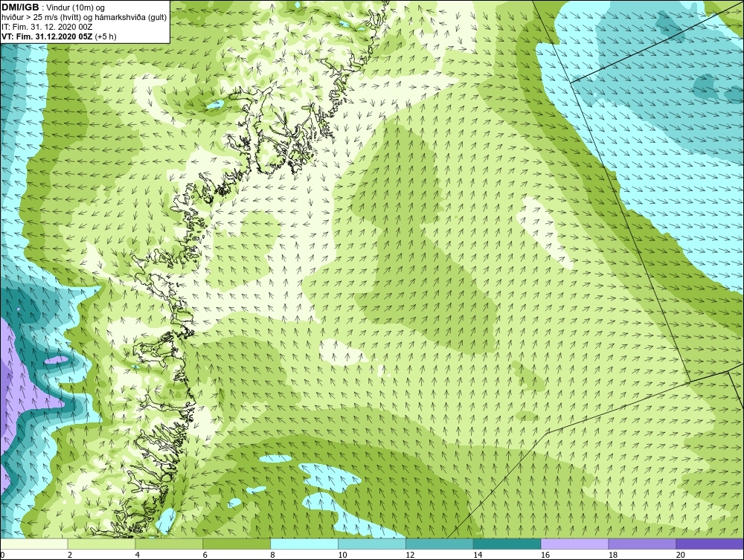Image resolution: width=744 pixels, height=560 pixels.
Task: Click the 'IT: Fim. 31. 12. 2020 00Z' line
Action: coord(48,27)
